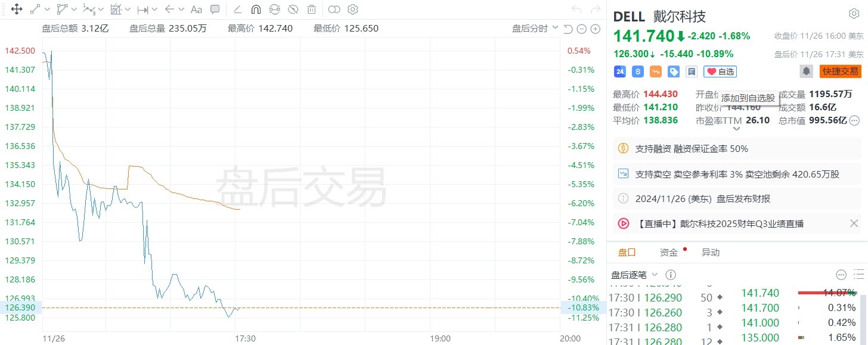This screenshot has width=868, height=345.
Task: Click the 最低价 125.650 value in chart header
Action: tap(361, 28)
